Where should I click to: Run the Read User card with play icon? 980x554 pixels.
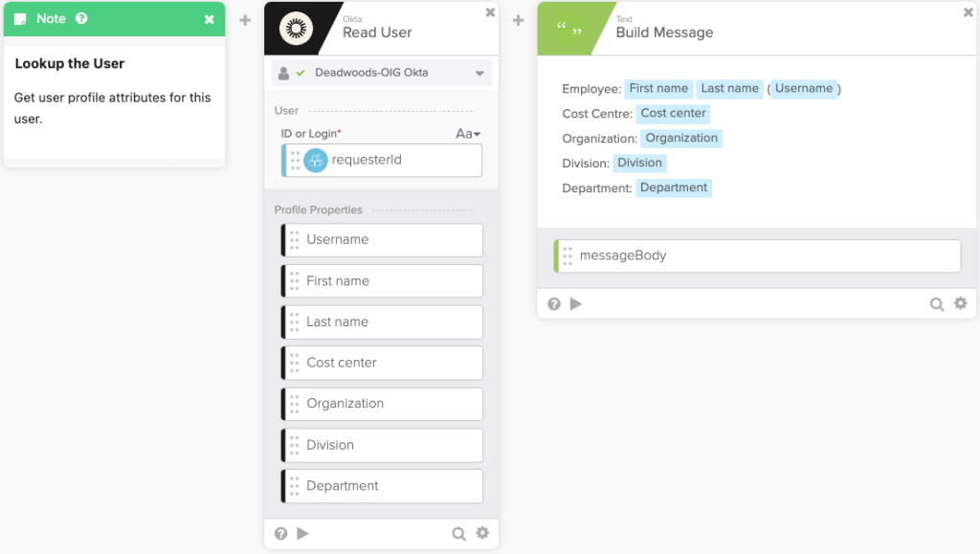303,534
